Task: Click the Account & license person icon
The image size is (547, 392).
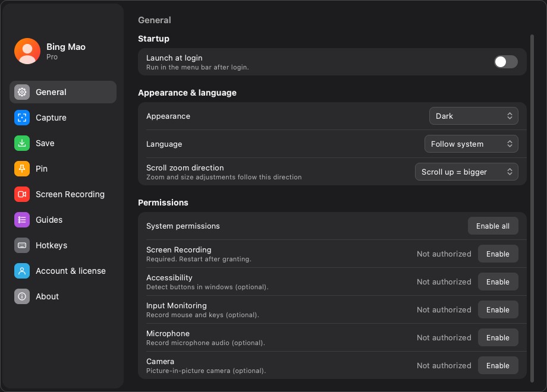Action: pos(22,271)
